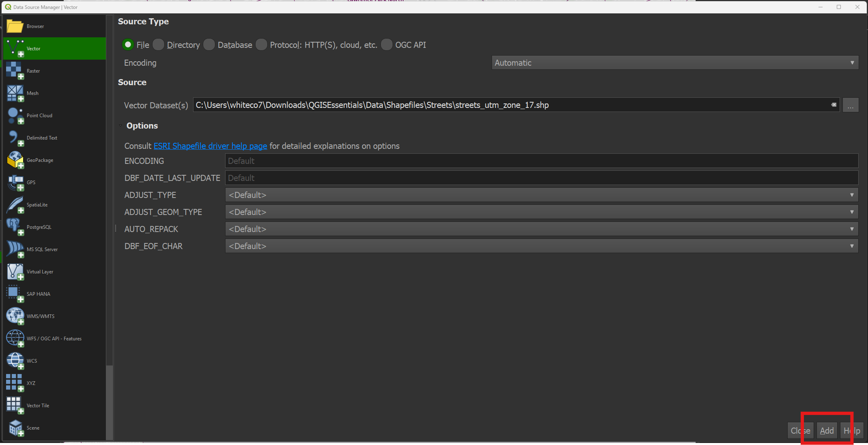
Task: Clear the Vector Dataset path field
Action: point(834,105)
